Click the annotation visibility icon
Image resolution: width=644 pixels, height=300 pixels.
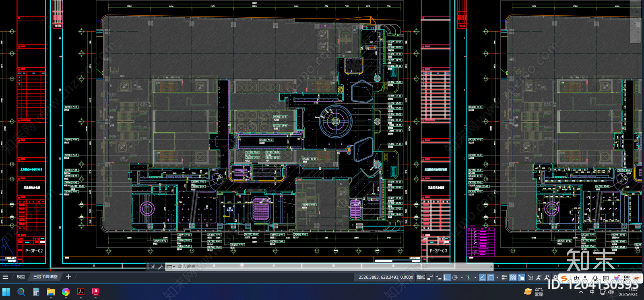(539, 277)
